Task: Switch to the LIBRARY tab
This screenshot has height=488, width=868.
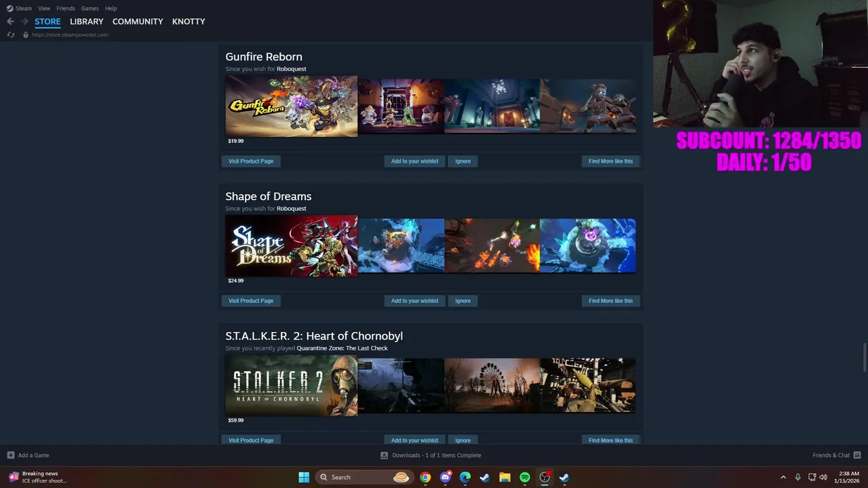Action: pyautogui.click(x=87, y=22)
